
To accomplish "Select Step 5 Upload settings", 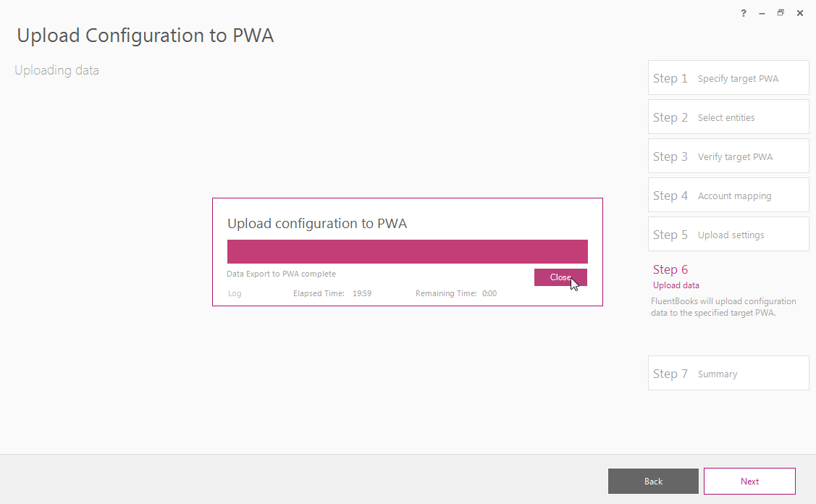I will tap(728, 234).
